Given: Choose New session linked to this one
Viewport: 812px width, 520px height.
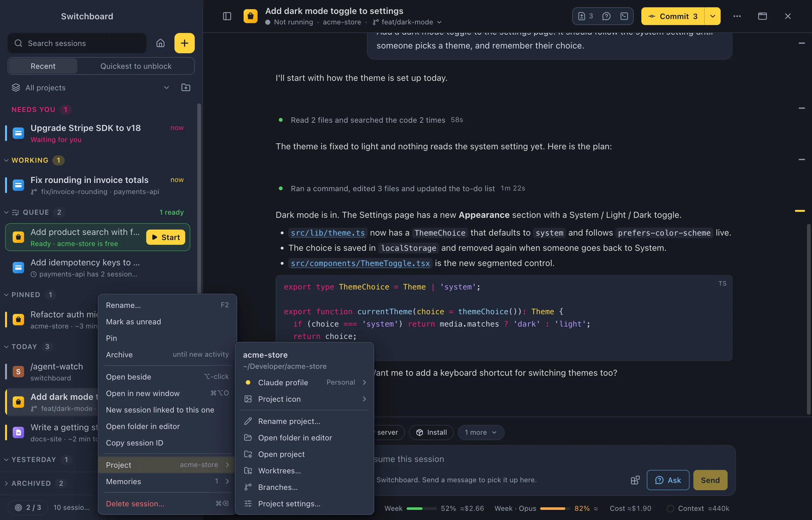Looking at the screenshot, I should pos(167,410).
